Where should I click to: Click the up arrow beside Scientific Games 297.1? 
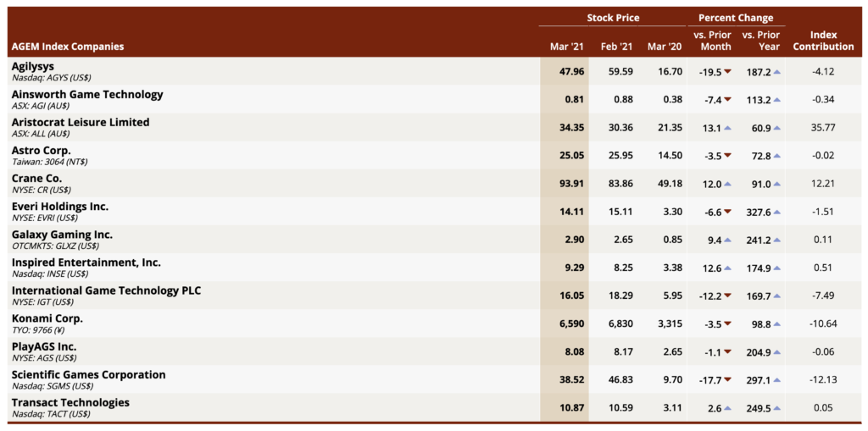777,380
